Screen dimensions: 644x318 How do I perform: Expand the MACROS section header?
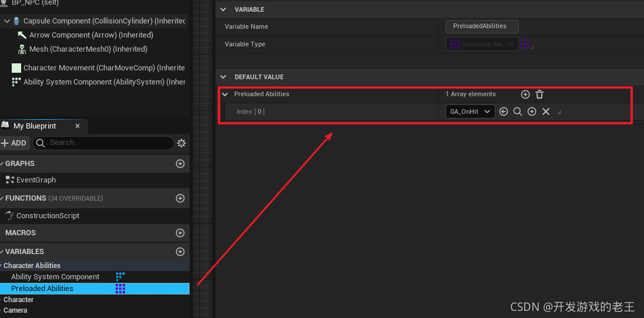[21, 233]
